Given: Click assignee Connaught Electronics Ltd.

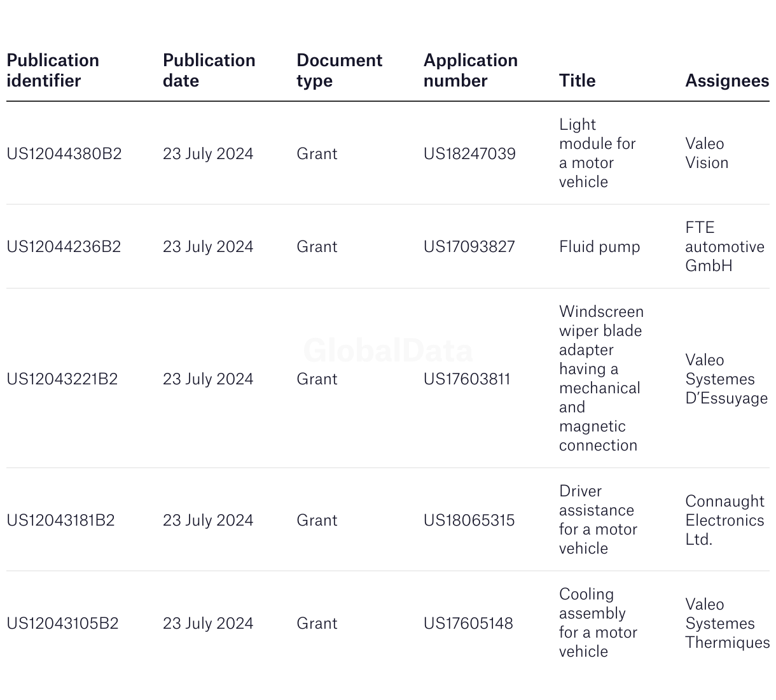Looking at the screenshot, I should (724, 520).
